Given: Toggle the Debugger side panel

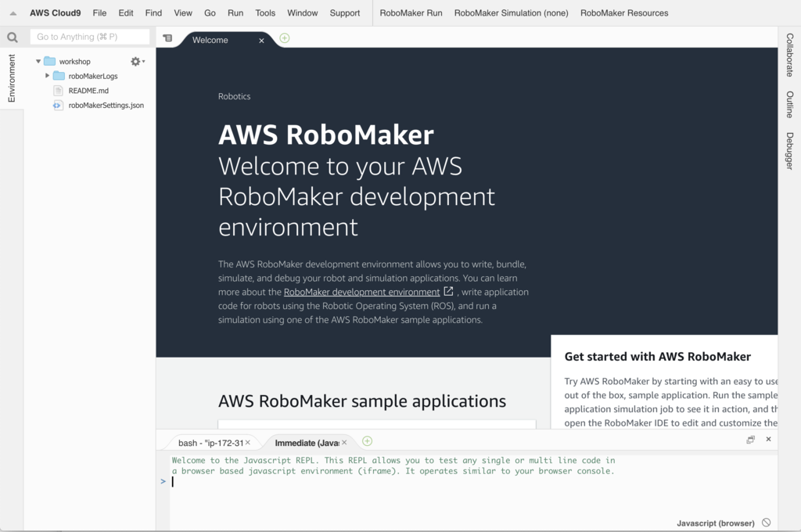Looking at the screenshot, I should [x=790, y=151].
